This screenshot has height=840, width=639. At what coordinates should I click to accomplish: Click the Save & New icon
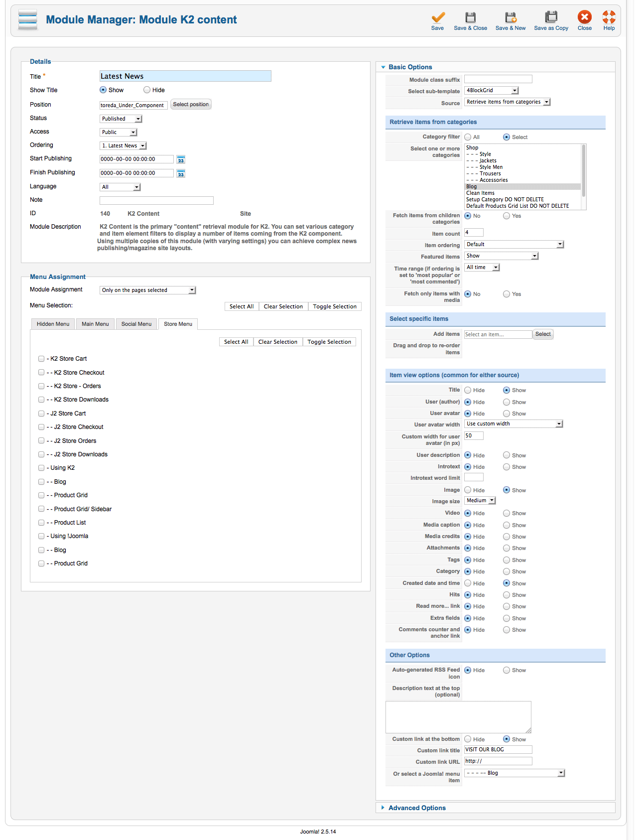click(x=511, y=17)
